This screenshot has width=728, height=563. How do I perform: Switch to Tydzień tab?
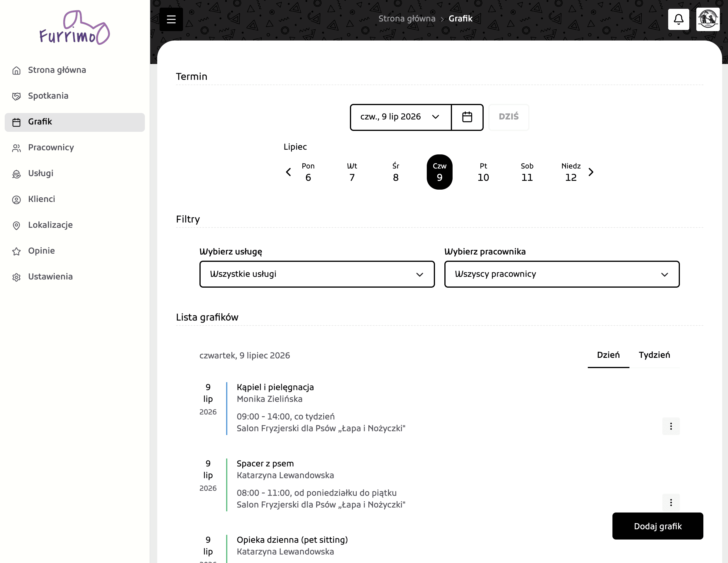(x=654, y=355)
